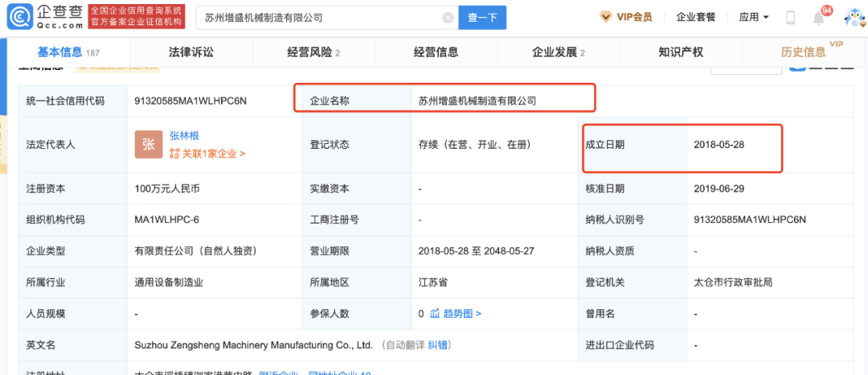Select company name value 苏州增盛机械制造有限公司 in table

477,101
